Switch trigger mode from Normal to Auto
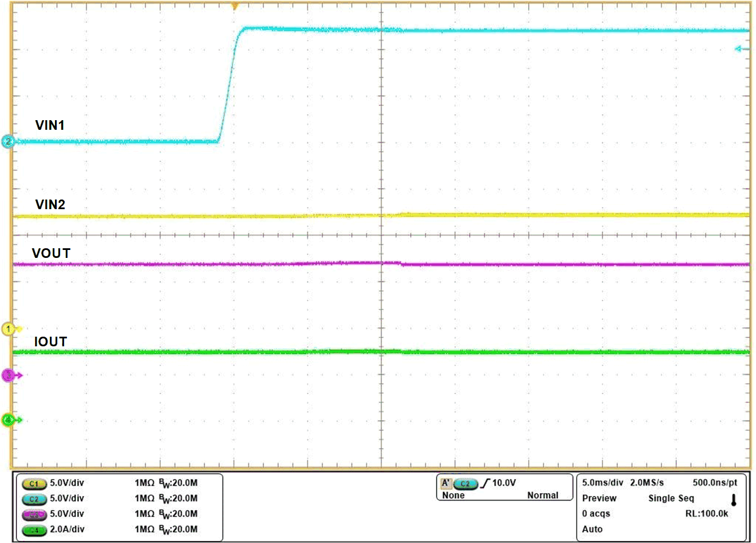The width and height of the screenshot is (756, 543). click(x=544, y=495)
